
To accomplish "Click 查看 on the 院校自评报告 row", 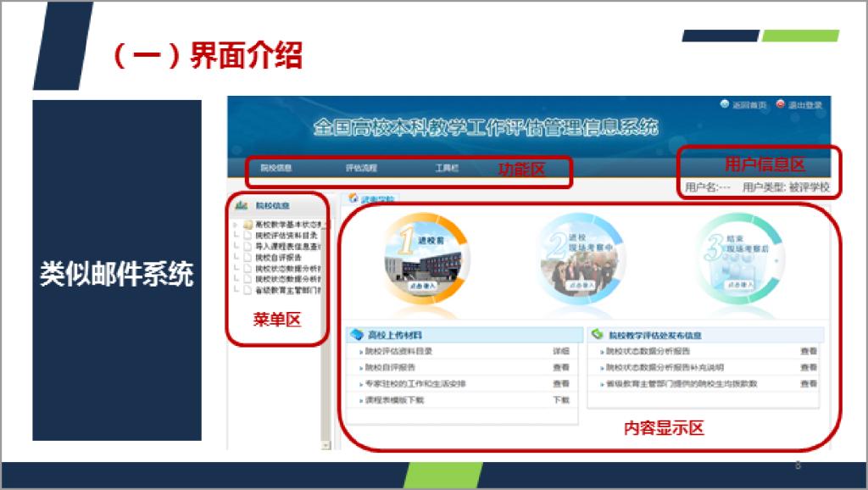I will pyautogui.click(x=561, y=367).
